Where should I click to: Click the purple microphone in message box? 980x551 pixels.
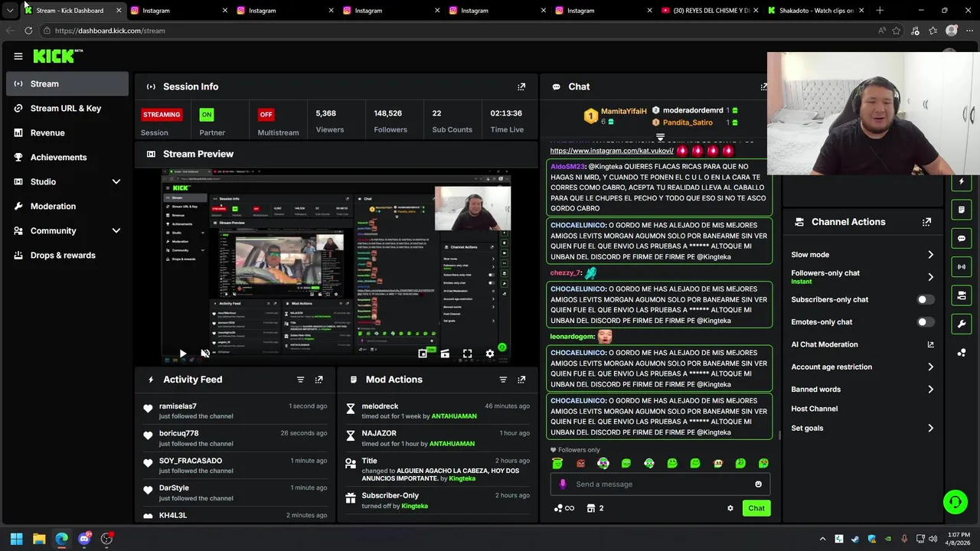(563, 484)
